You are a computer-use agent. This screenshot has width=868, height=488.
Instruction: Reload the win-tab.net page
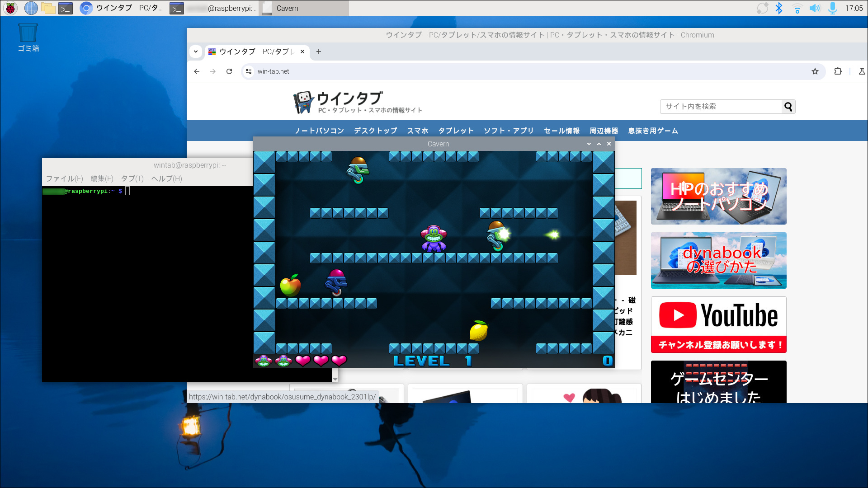229,71
